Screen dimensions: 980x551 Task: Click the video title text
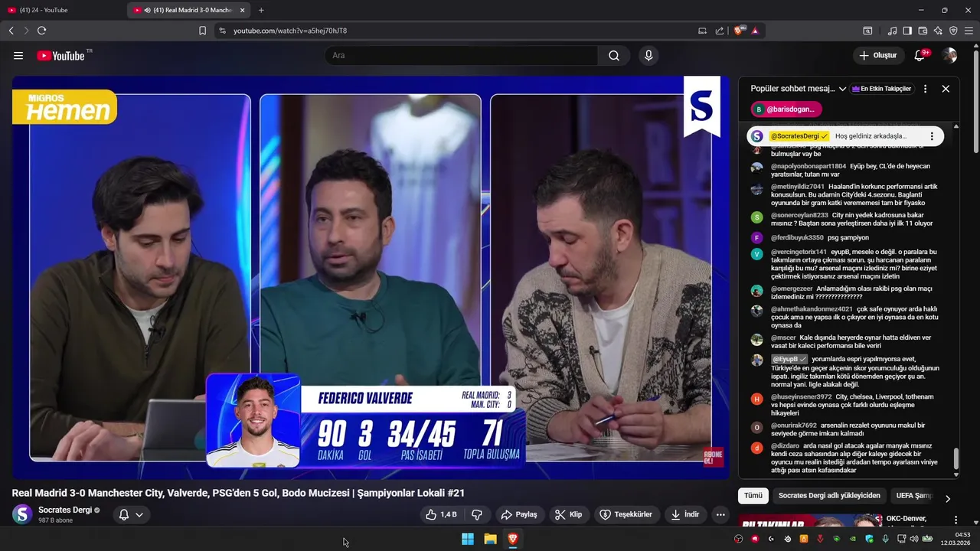(238, 493)
